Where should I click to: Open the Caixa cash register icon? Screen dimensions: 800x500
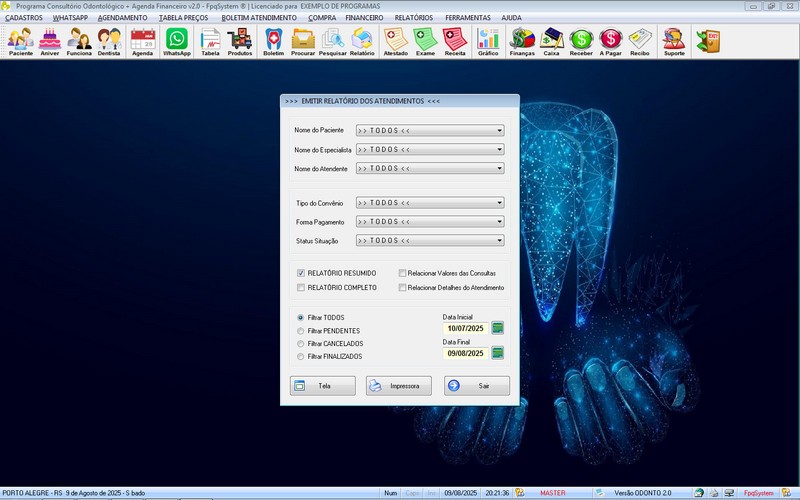pyautogui.click(x=551, y=41)
